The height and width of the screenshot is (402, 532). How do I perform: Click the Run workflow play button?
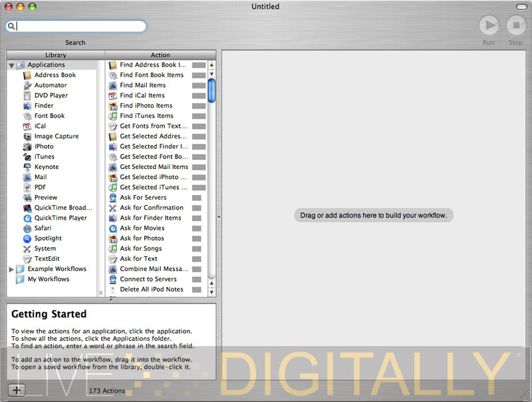[489, 26]
